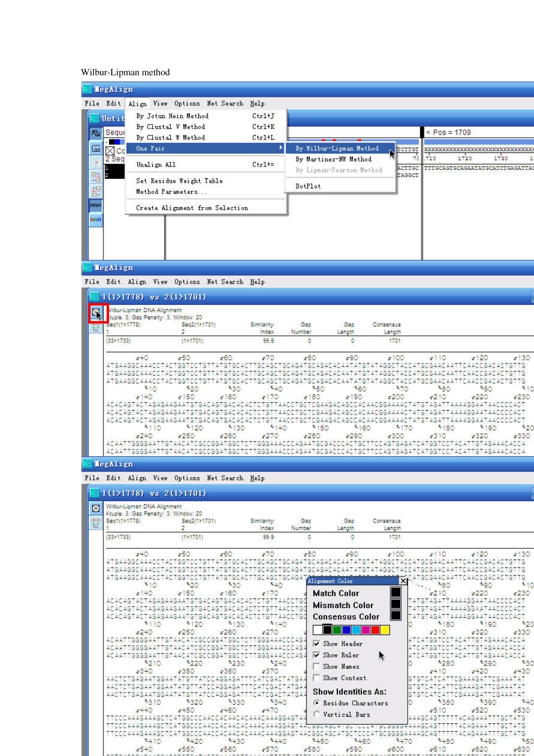
Task: Click the Consensus Color swatch
Action: tap(396, 615)
